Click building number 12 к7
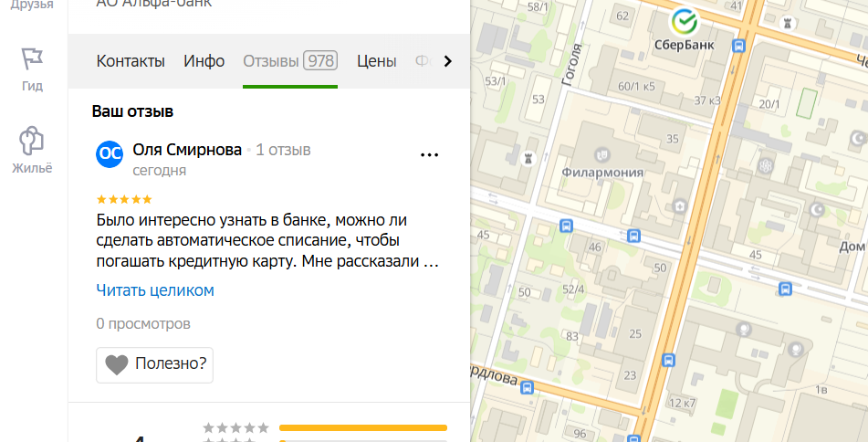The width and height of the screenshot is (868, 442). click(682, 403)
